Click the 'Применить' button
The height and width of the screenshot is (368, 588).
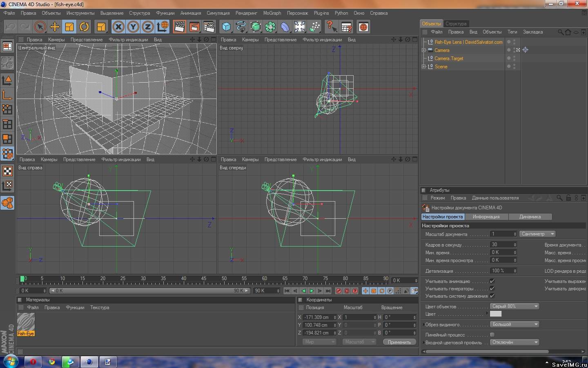click(399, 342)
